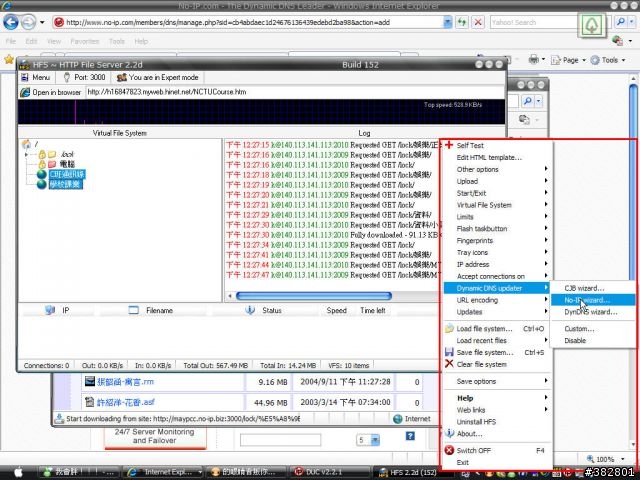Click Load file system... entry
The width and height of the screenshot is (640, 480).
pyautogui.click(x=497, y=329)
